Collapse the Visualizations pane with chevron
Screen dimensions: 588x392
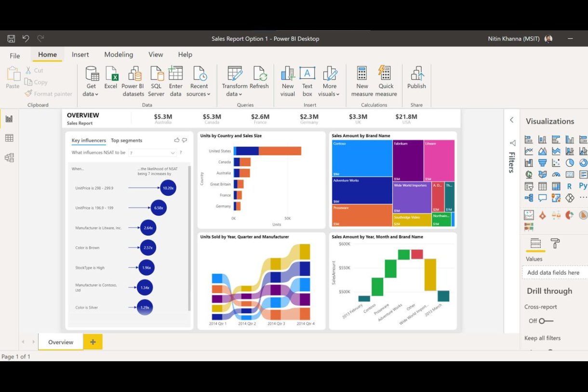512,120
